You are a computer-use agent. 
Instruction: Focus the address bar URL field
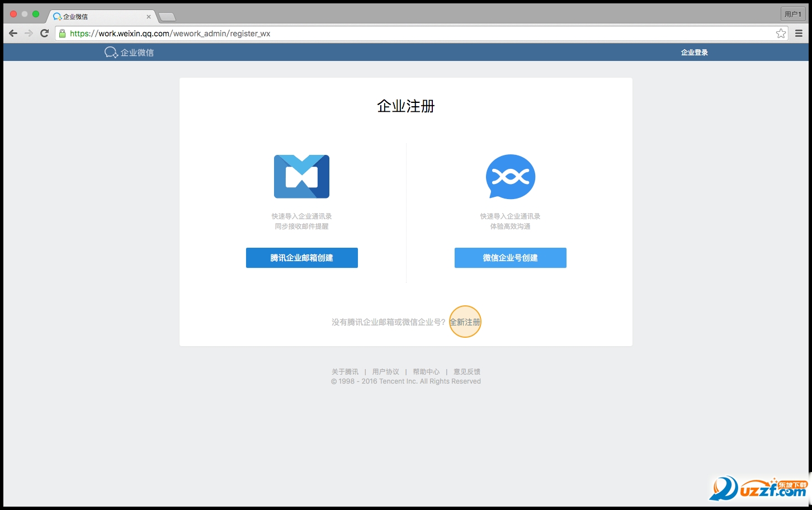(421, 34)
